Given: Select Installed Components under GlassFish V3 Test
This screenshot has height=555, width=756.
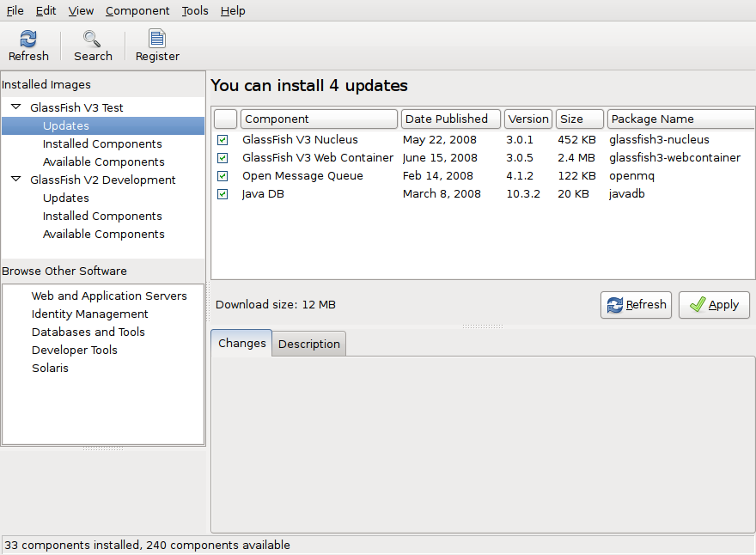Looking at the screenshot, I should [x=102, y=144].
